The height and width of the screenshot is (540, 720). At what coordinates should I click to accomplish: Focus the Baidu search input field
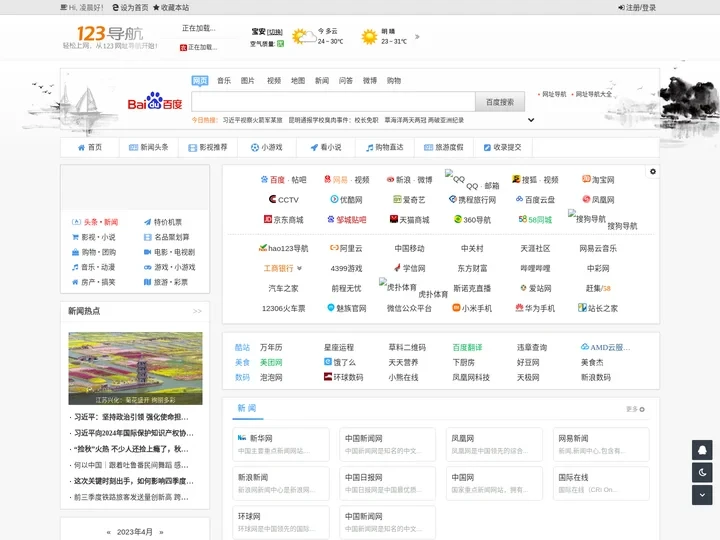coord(333,102)
